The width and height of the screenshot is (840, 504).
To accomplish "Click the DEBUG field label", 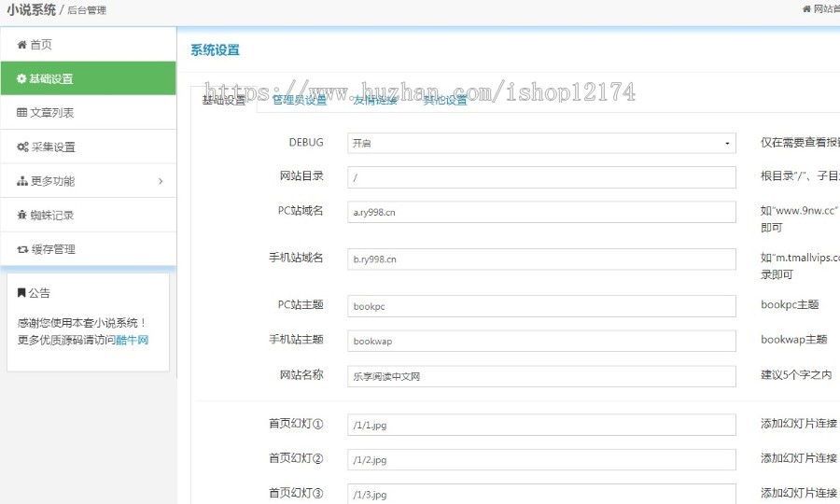I will click(306, 143).
